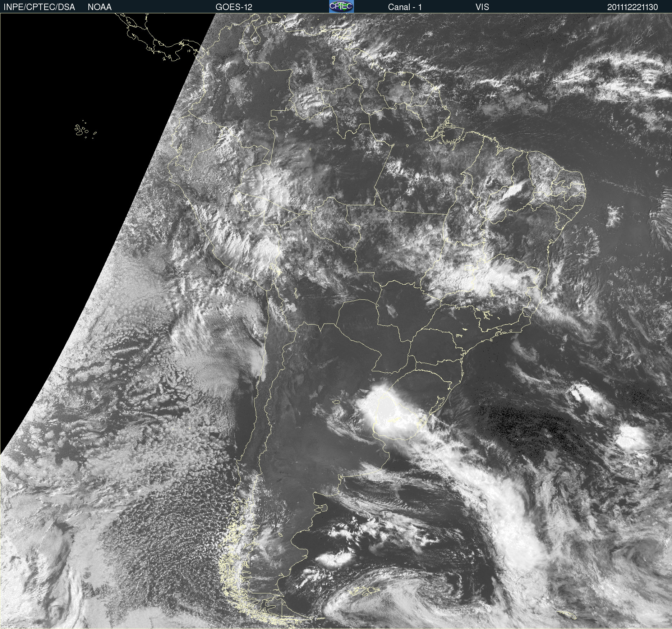Click the NOAA label in header
This screenshot has width=672, height=629.
(100, 7)
